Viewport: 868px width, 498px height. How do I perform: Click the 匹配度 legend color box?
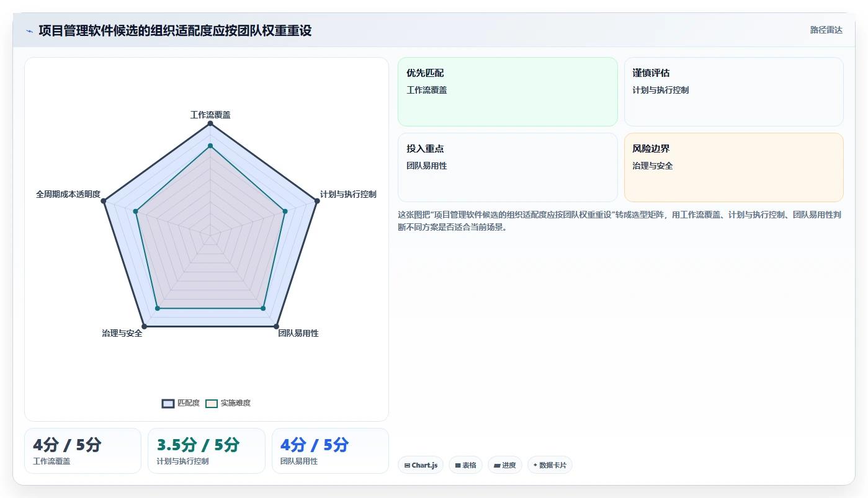168,403
